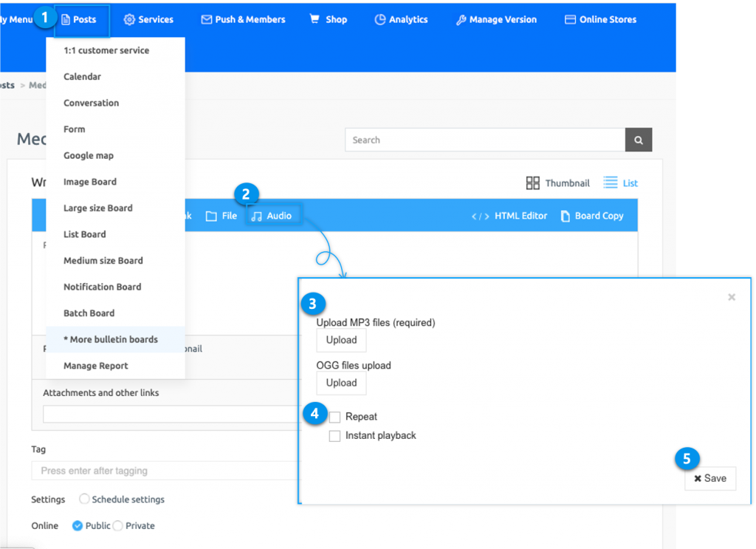This screenshot has width=756, height=549.
Task: Click the search magnifier icon
Action: 638,140
